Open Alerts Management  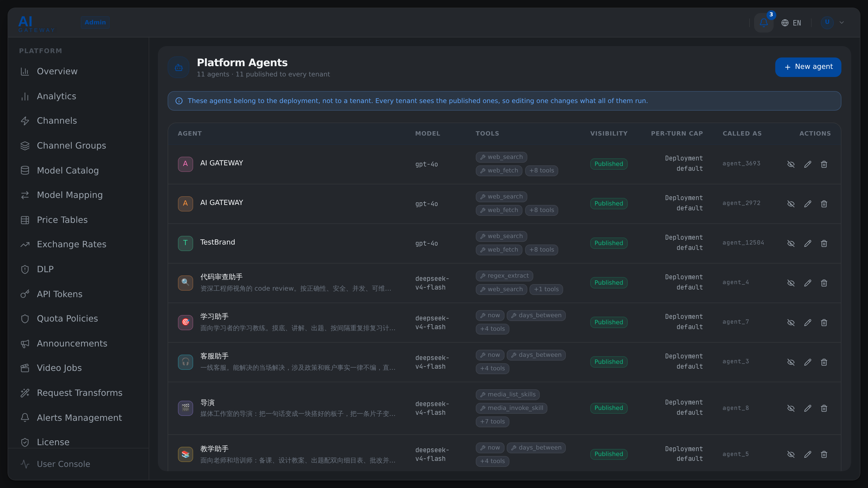click(x=78, y=418)
